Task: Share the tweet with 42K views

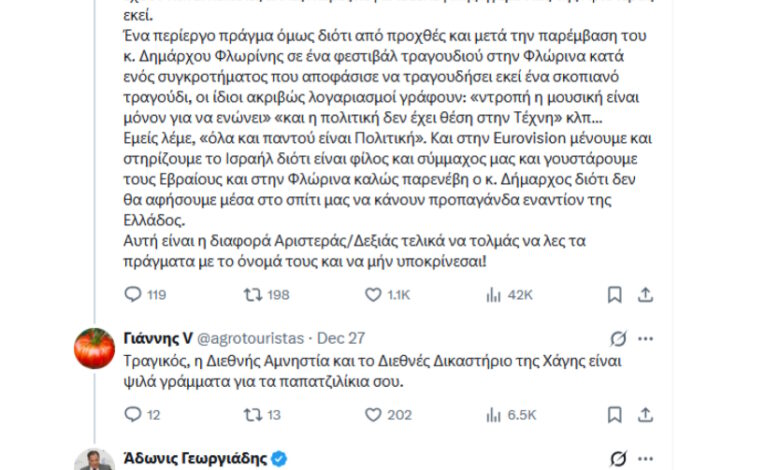Action: [646, 294]
